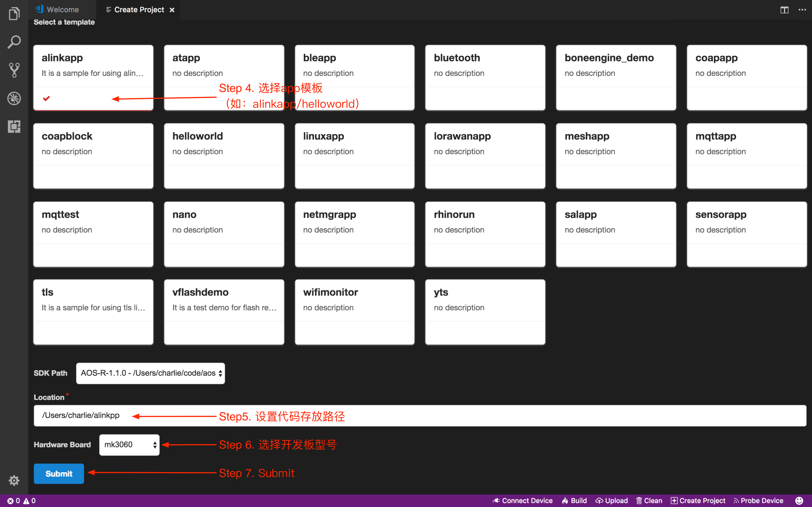Open the more actions ellipsis

click(802, 10)
